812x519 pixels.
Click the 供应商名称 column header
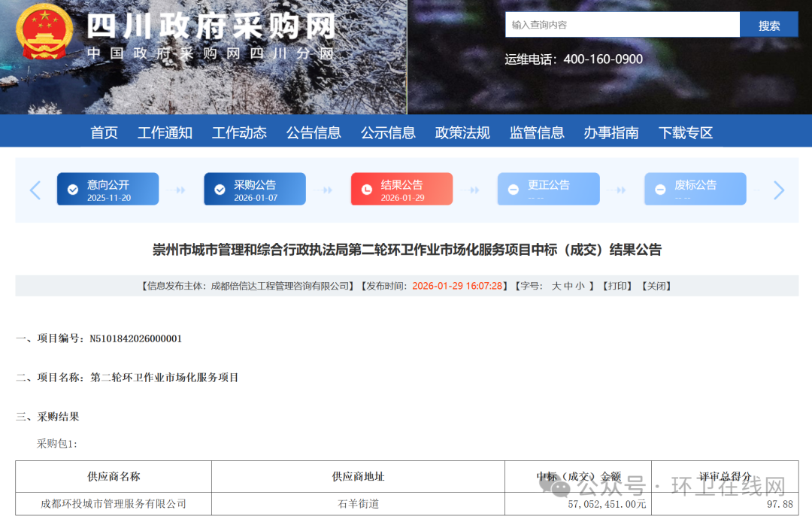point(114,477)
